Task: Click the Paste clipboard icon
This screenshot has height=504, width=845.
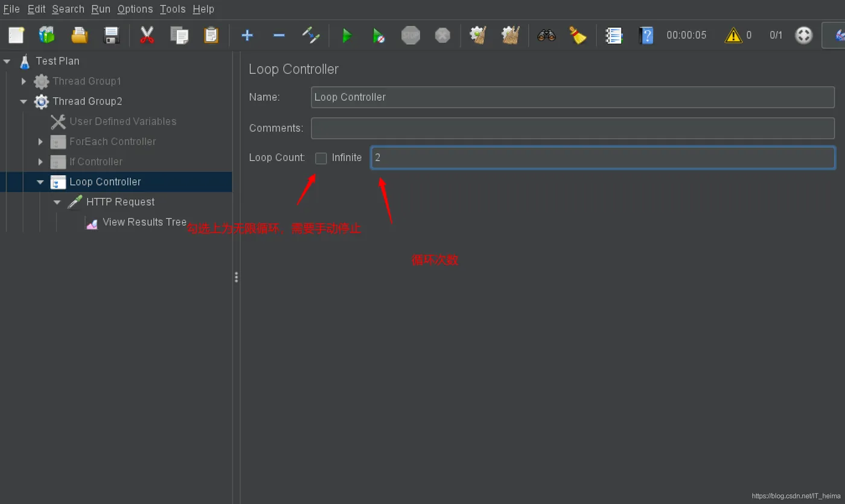Action: (x=211, y=35)
